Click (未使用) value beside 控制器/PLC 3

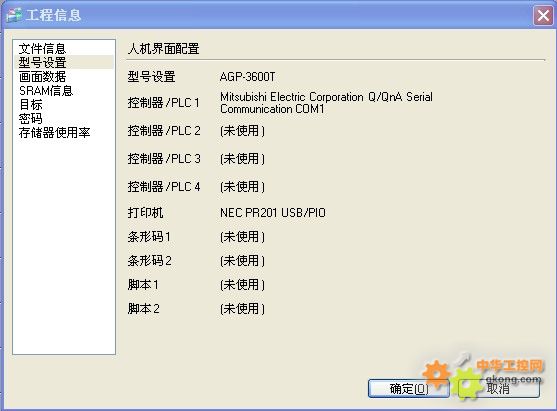click(x=242, y=158)
